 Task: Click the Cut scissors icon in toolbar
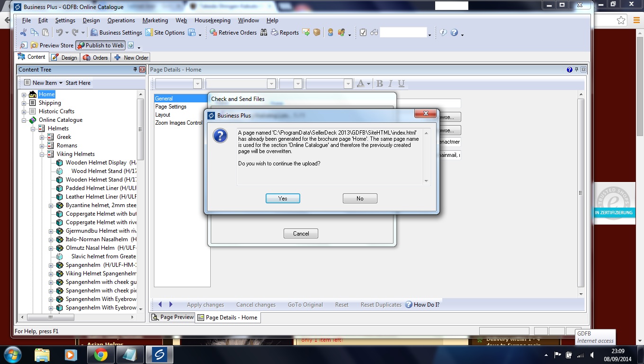click(x=23, y=33)
